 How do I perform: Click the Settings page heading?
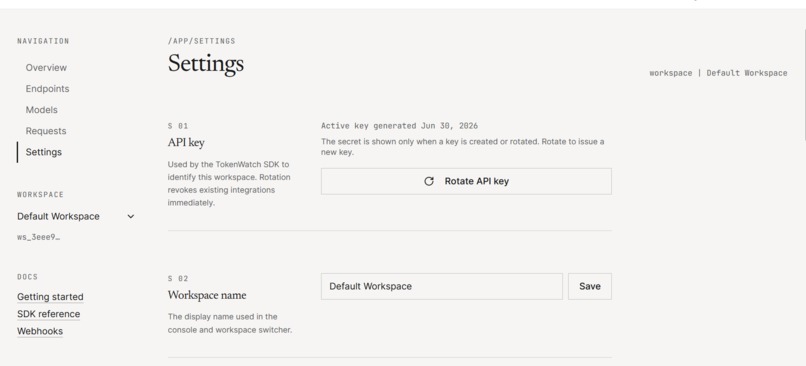coord(206,64)
